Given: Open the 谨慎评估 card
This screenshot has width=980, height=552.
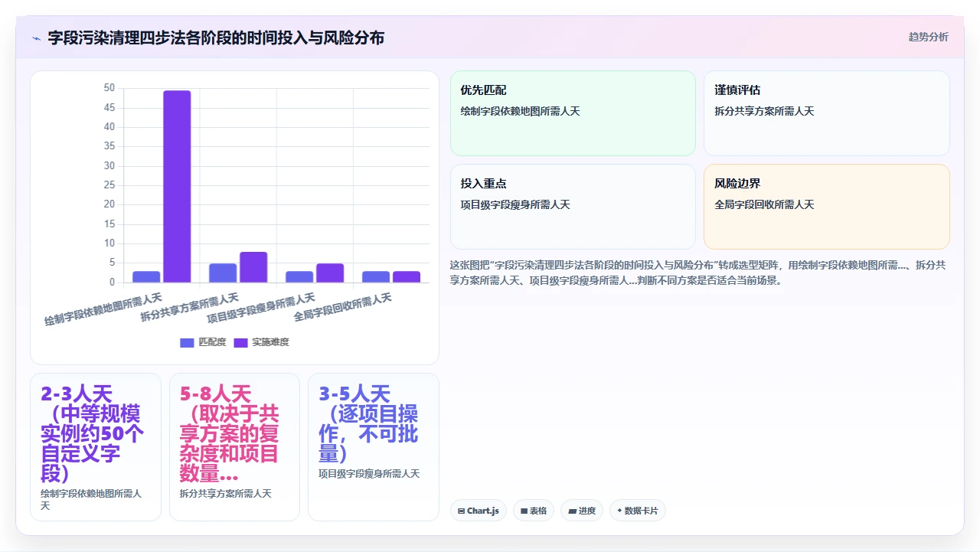Looking at the screenshot, I should click(x=827, y=113).
